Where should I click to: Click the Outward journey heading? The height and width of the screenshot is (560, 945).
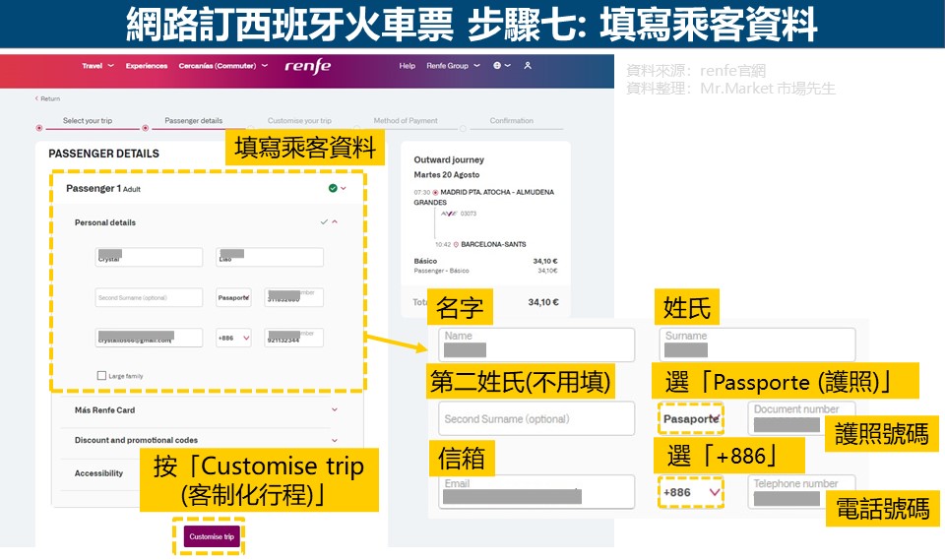(449, 159)
